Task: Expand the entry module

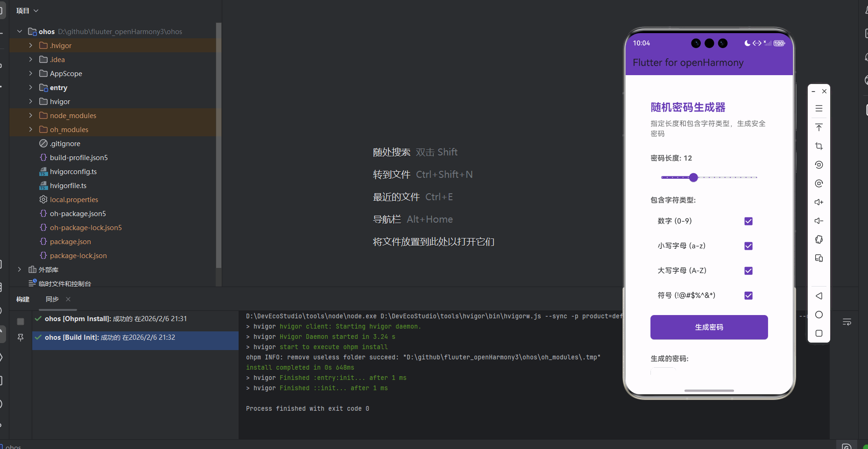Action: point(30,87)
